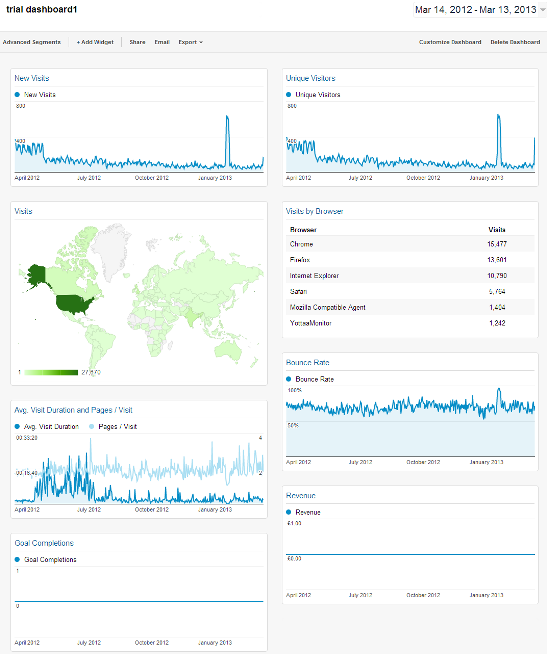Click the Bounce Rate legend dot
The width and height of the screenshot is (547, 654).
(288, 379)
